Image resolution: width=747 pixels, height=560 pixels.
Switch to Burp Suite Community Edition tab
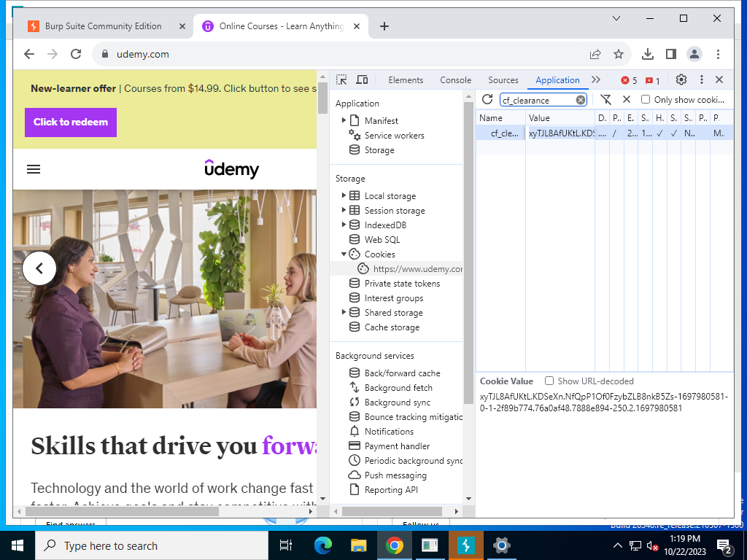coord(104,26)
